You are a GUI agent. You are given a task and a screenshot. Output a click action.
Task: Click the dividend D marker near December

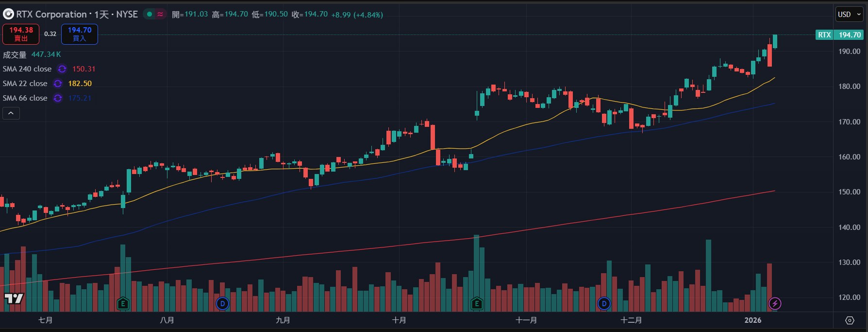tap(604, 304)
